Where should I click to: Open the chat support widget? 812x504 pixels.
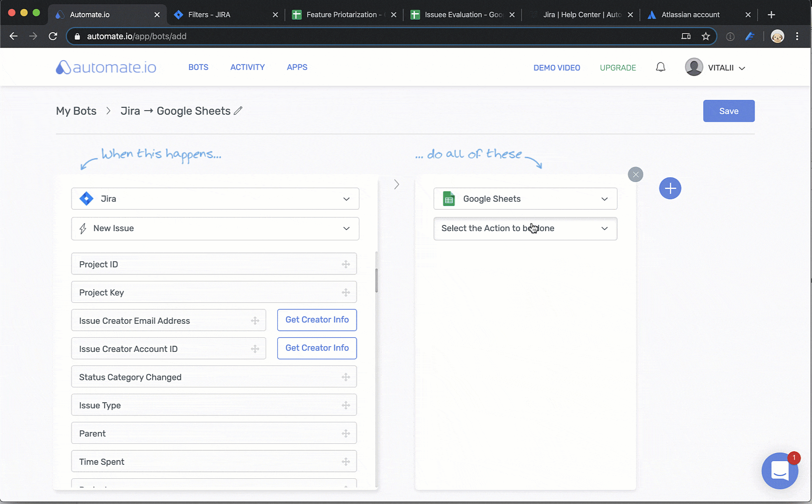780,470
